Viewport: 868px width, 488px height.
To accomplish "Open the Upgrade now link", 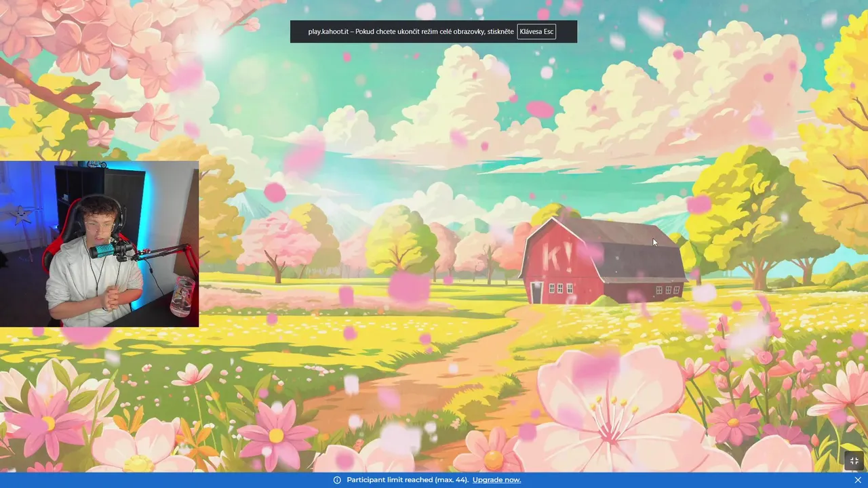I will [x=496, y=480].
